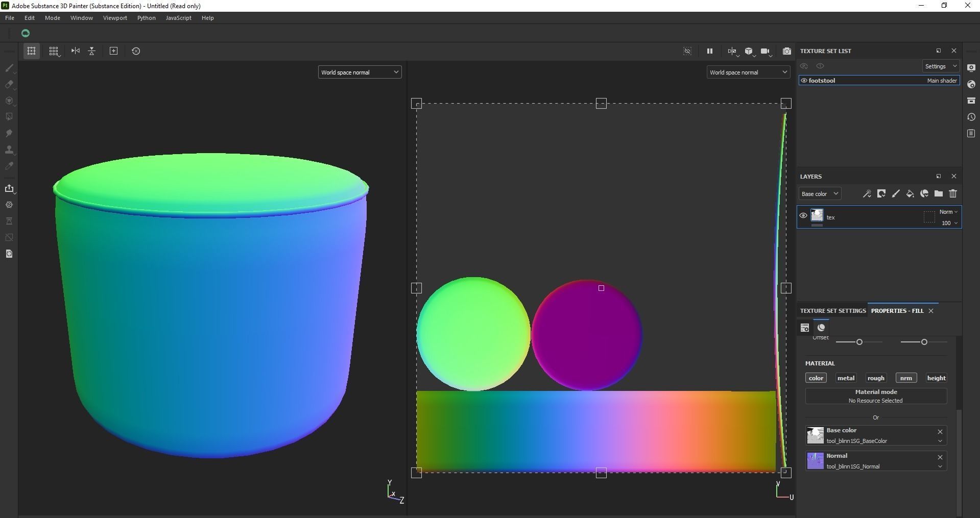Select the Paint brush tool
The image size is (980, 518).
point(9,68)
